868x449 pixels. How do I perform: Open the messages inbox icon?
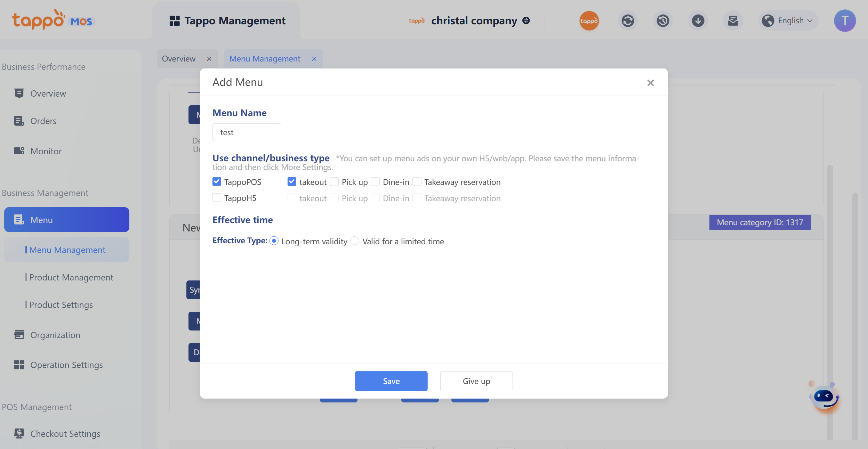point(733,21)
